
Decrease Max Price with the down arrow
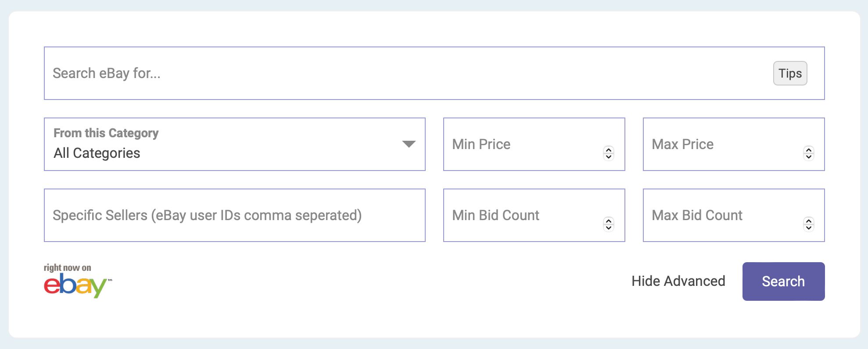(809, 157)
